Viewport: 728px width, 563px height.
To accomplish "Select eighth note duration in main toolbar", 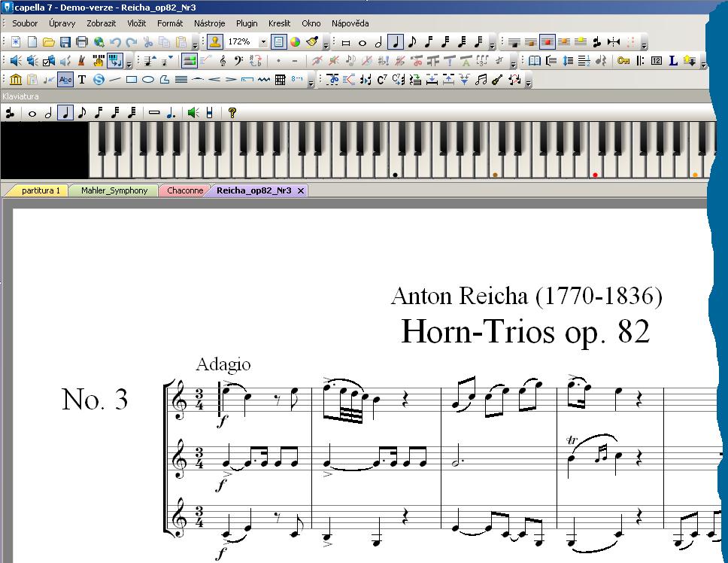I will tap(412, 43).
